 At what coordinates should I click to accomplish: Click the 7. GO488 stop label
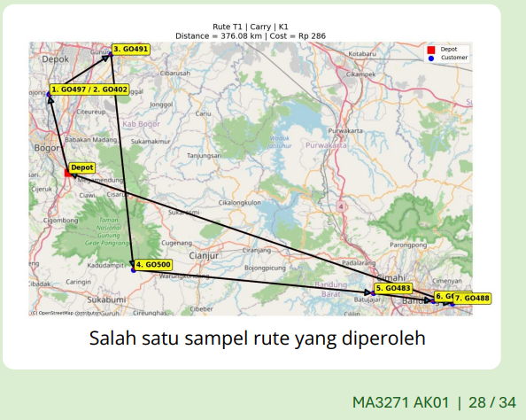pyautogui.click(x=472, y=299)
